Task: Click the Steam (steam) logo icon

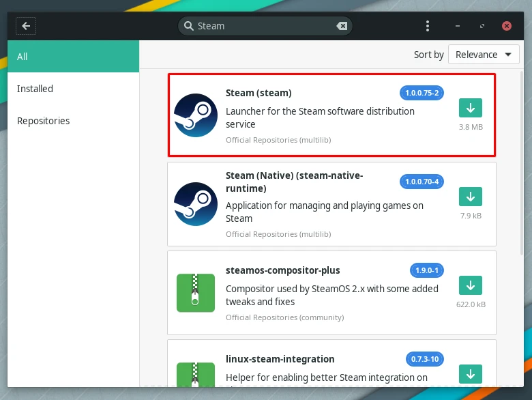Action: pos(196,115)
